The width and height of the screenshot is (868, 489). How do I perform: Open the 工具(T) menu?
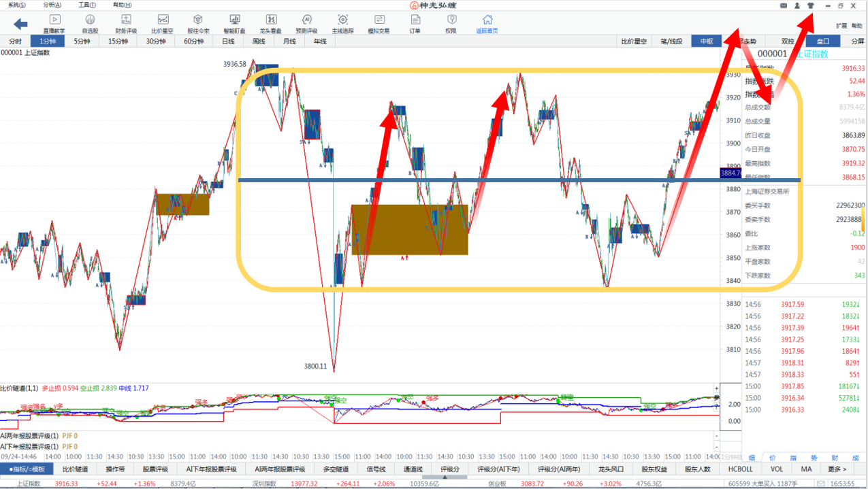pos(87,5)
